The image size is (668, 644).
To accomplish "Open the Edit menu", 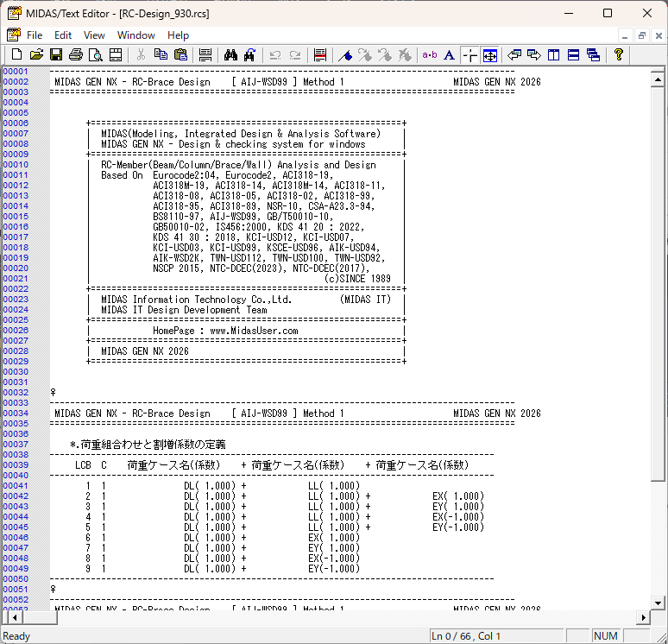I will click(63, 35).
